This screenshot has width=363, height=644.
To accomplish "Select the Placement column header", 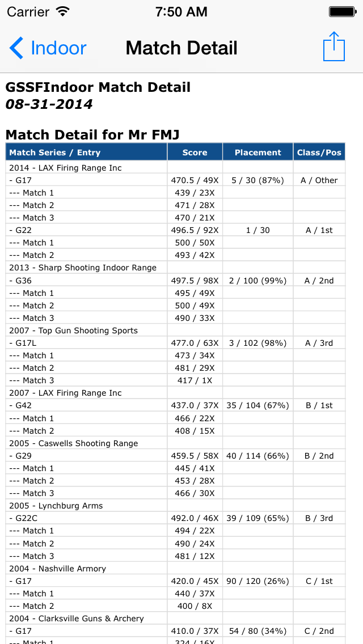I will tap(258, 152).
